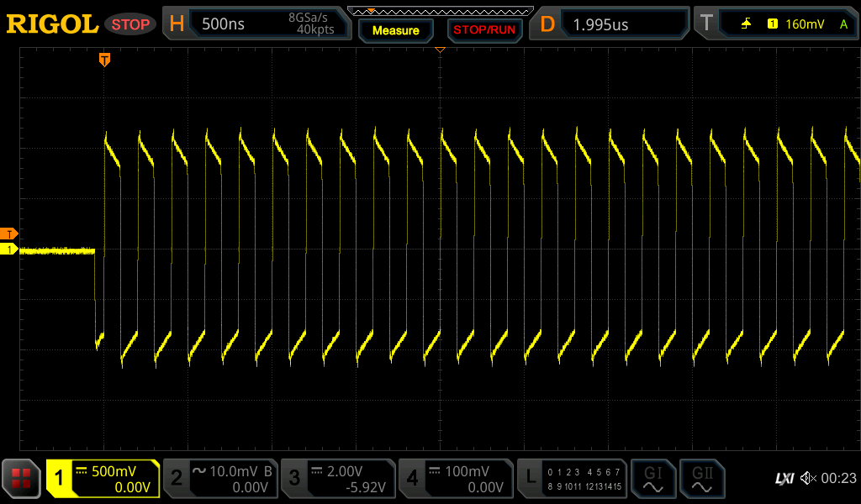
Task: Click channel 3 offset -5.92V
Action: point(366,487)
